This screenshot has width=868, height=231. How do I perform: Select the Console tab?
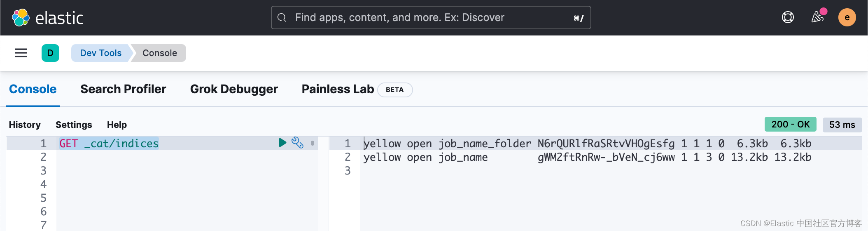coord(33,89)
